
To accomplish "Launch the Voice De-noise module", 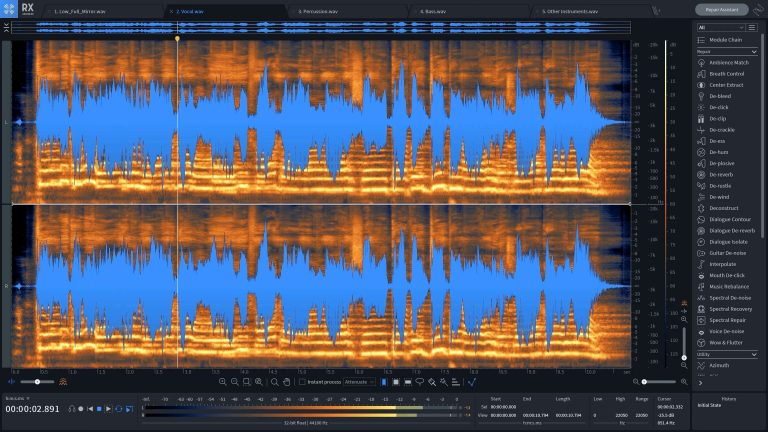I will [x=726, y=331].
